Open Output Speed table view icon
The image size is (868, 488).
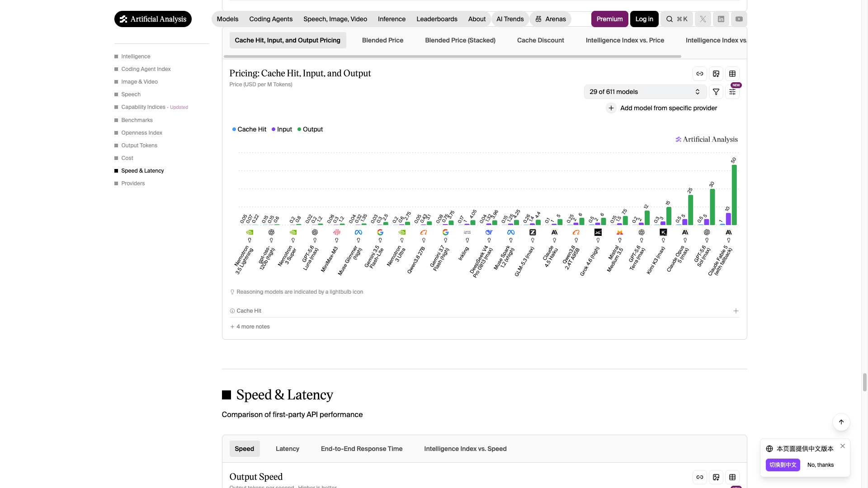point(732,477)
